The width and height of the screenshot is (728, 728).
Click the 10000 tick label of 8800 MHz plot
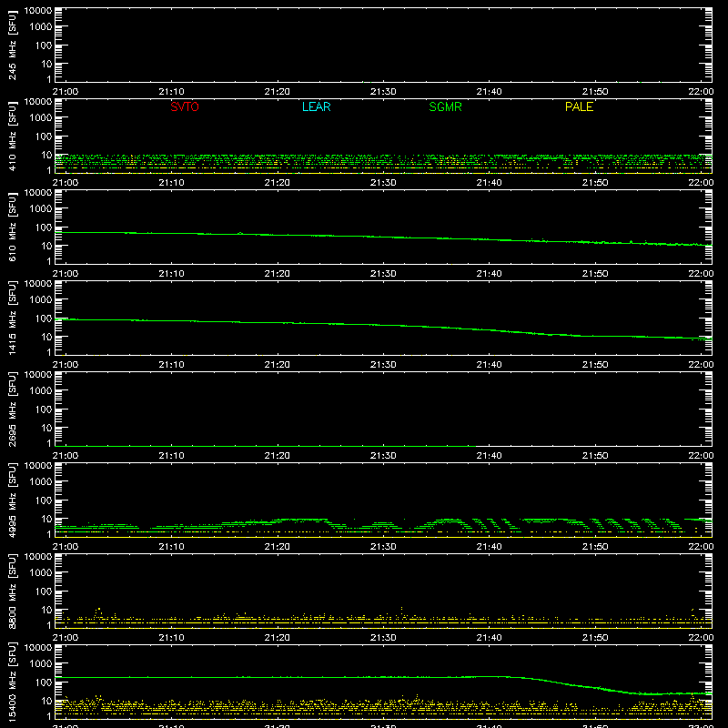pos(38,556)
